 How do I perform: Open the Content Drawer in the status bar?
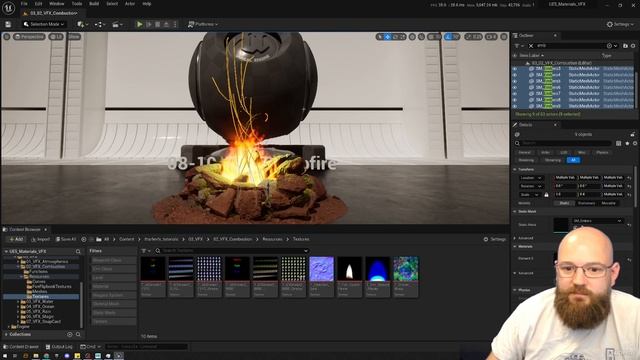tap(21, 347)
